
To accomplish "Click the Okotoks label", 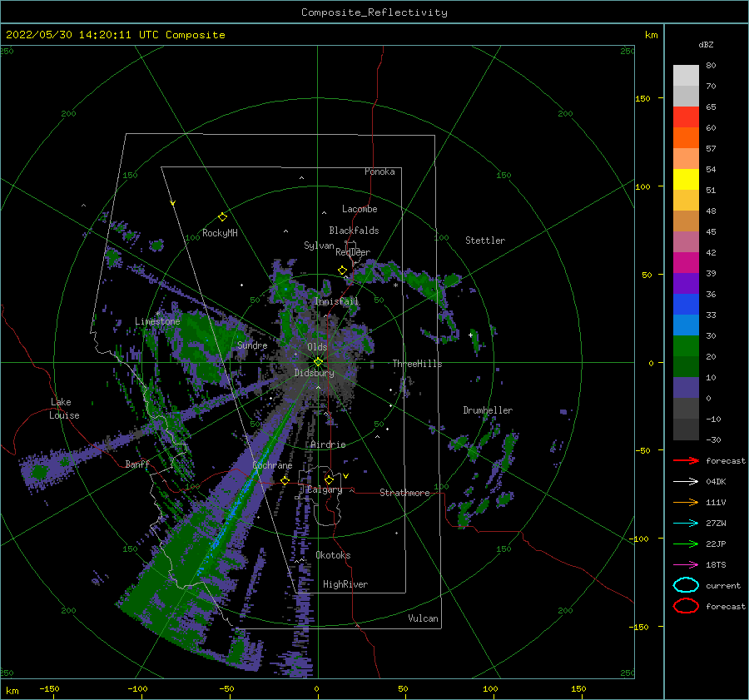I will coord(333,555).
